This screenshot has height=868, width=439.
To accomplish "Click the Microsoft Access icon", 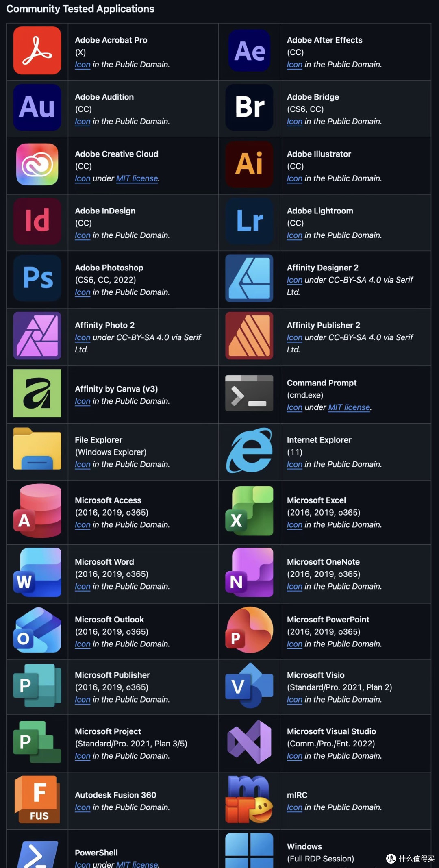I will click(x=37, y=511).
